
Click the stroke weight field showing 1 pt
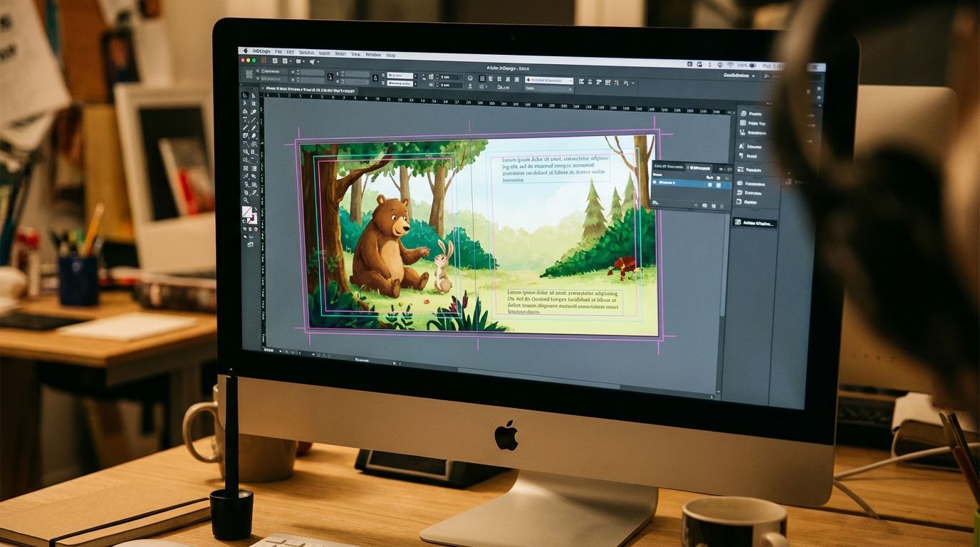pos(450,77)
